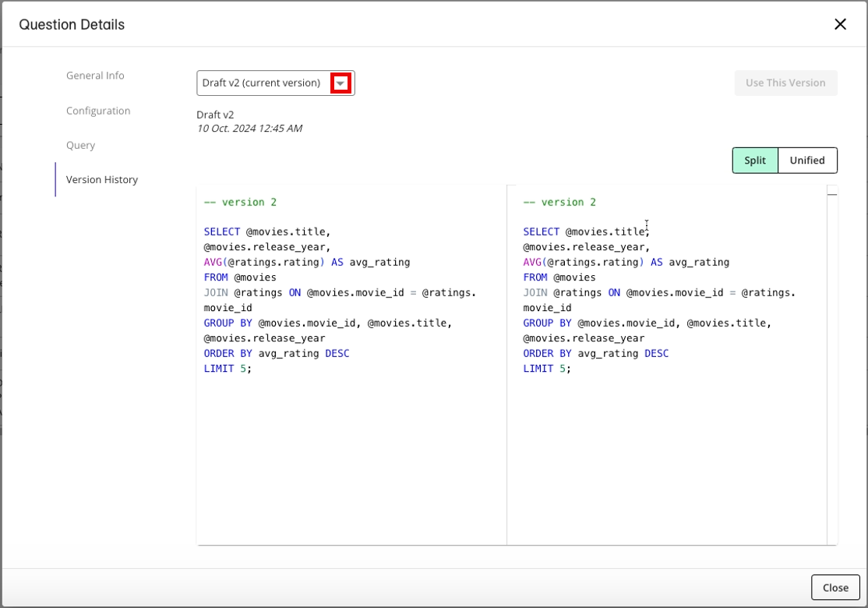Switch to Unified diff view
868x608 pixels.
807,161
